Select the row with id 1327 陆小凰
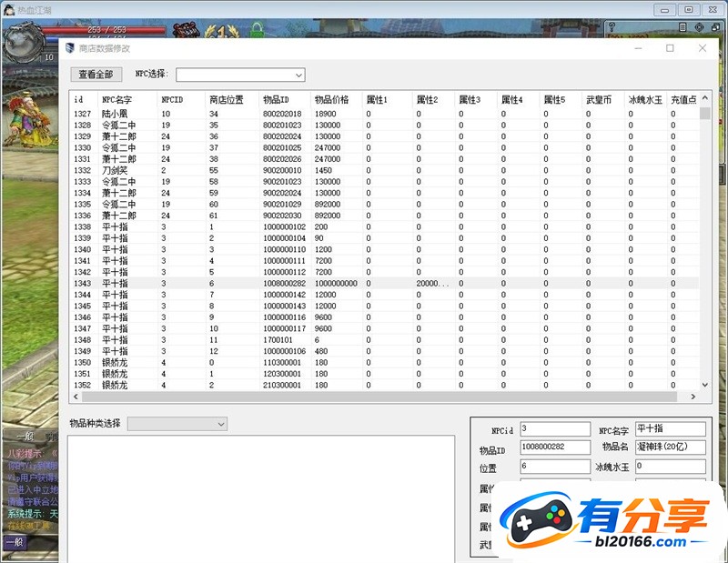The height and width of the screenshot is (563, 728). point(384,114)
